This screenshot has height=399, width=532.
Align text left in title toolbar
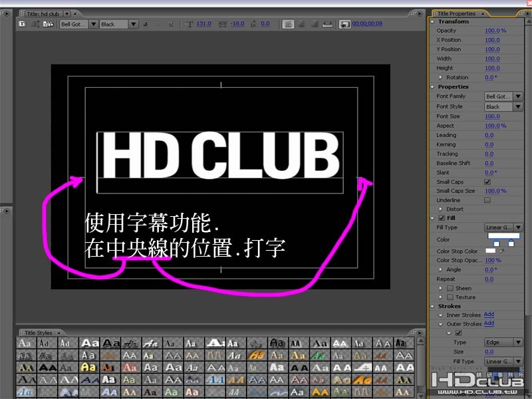tap(288, 24)
